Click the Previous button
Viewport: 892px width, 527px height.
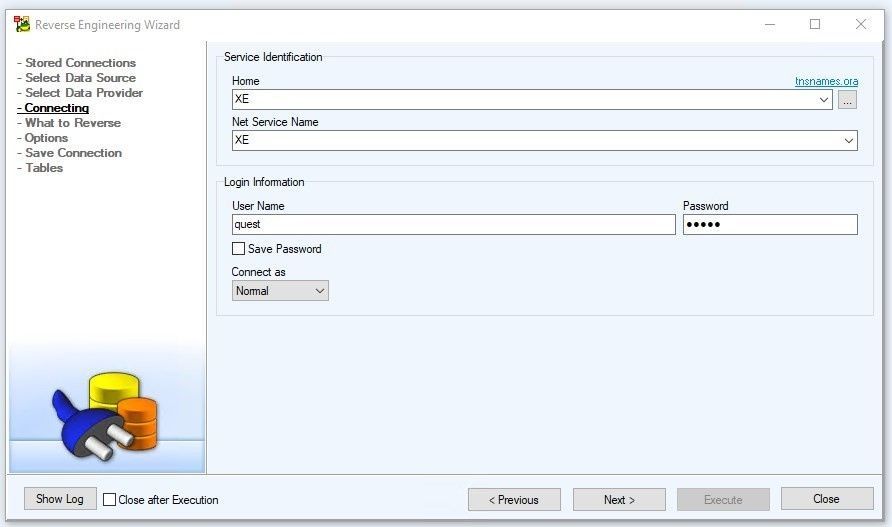tap(514, 500)
